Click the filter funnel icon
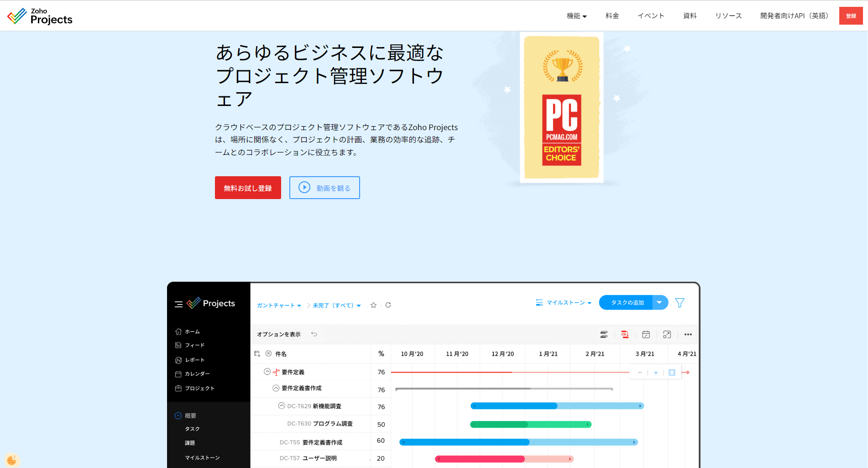 (680, 303)
